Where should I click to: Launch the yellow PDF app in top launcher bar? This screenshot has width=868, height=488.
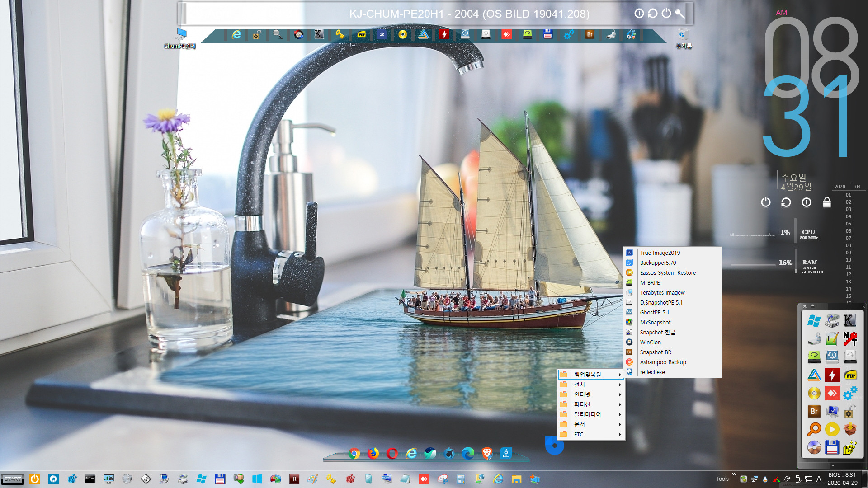[x=361, y=34]
